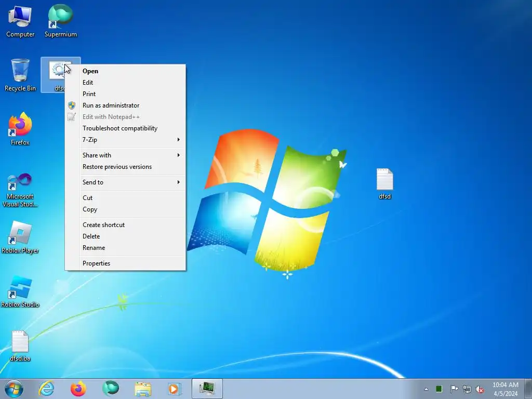Select the Microsoft Visual Studio shortcut

coord(20,190)
